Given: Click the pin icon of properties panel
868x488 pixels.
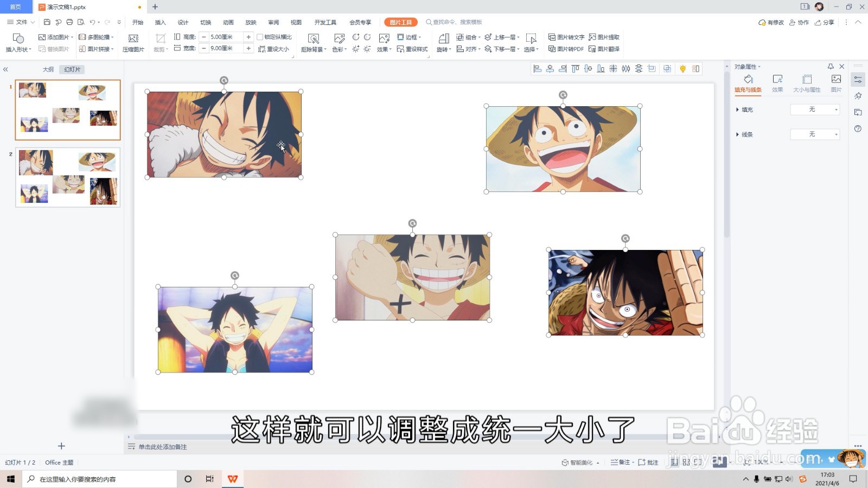Looking at the screenshot, I should click(x=831, y=67).
